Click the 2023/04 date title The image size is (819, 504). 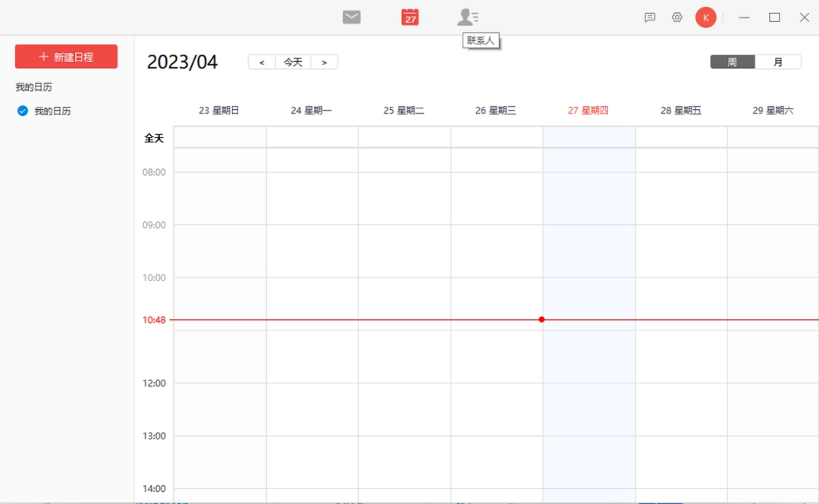pos(183,61)
